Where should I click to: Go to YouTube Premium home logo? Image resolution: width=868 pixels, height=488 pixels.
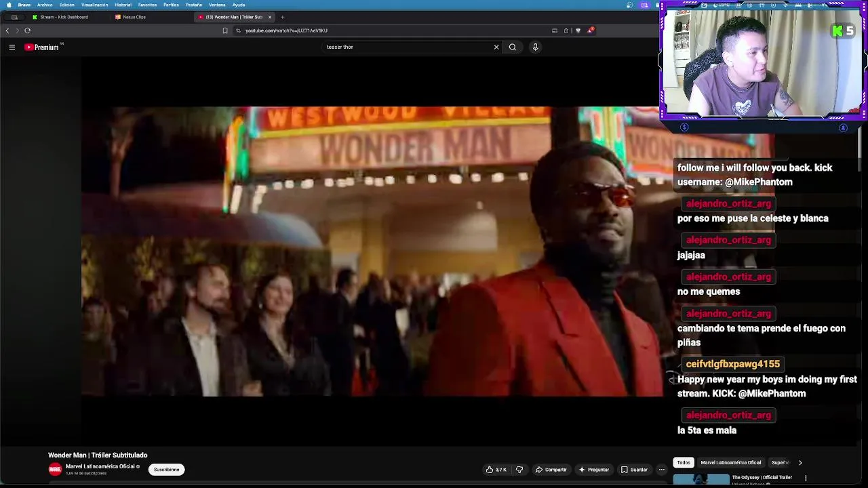pos(41,47)
